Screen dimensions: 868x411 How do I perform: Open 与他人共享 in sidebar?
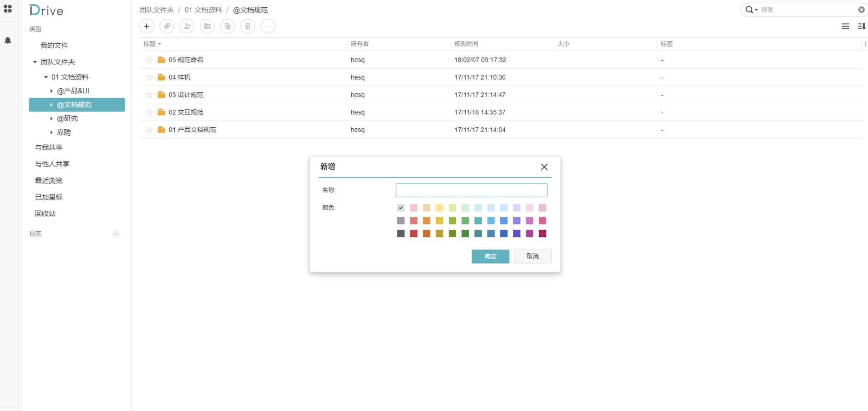tap(52, 164)
